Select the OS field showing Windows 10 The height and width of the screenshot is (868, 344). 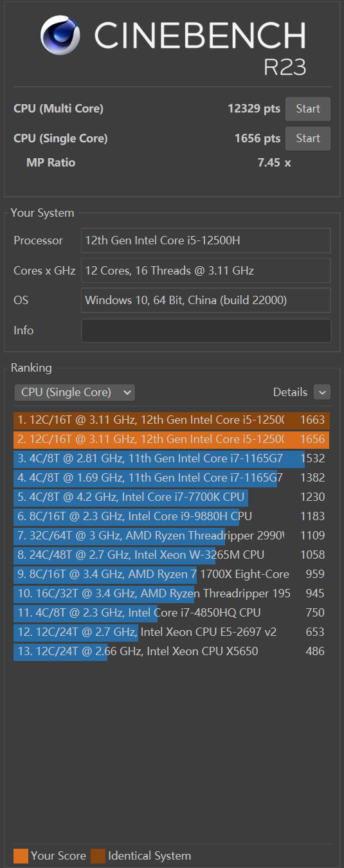click(206, 300)
